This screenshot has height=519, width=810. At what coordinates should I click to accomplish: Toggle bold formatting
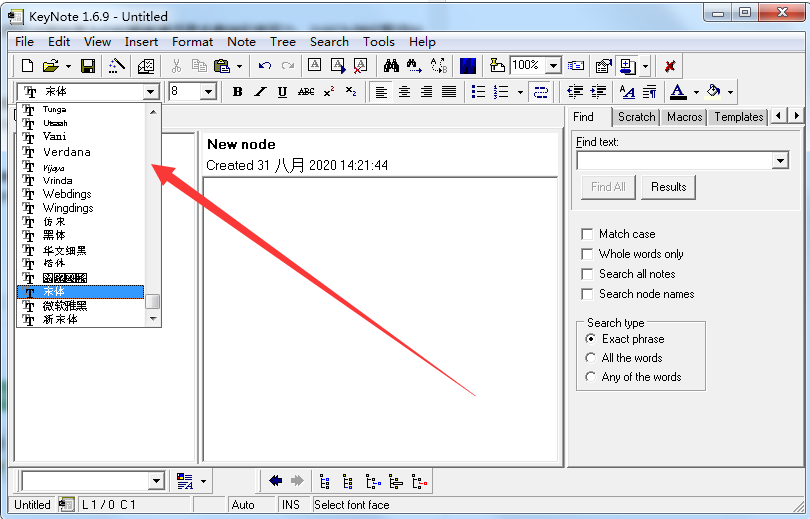coord(237,92)
